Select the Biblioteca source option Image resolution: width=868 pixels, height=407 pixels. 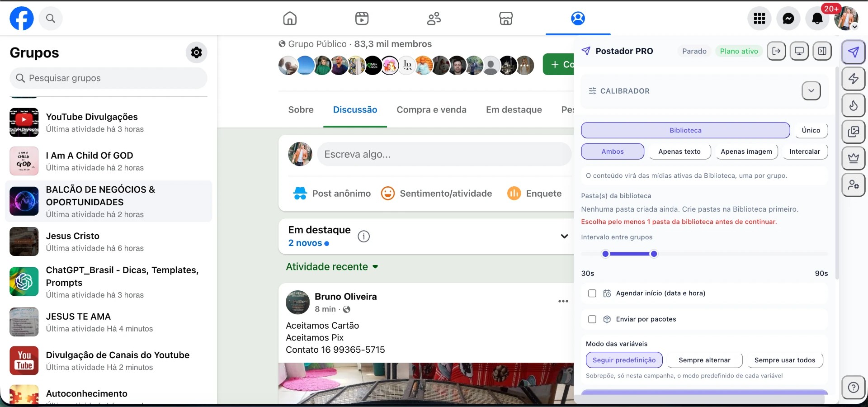point(685,130)
